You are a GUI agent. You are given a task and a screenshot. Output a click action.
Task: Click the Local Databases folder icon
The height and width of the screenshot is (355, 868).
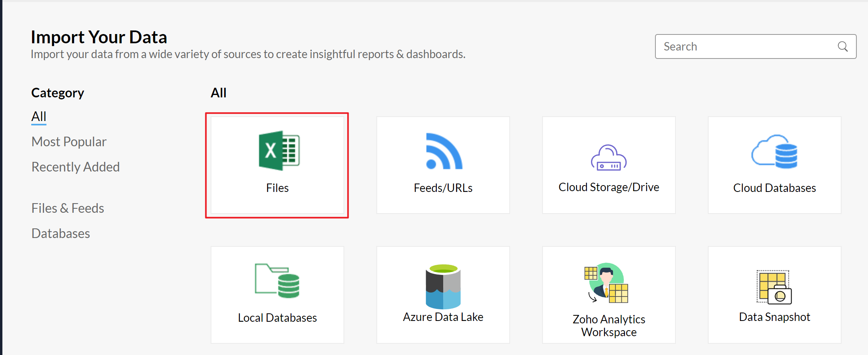pos(277,281)
